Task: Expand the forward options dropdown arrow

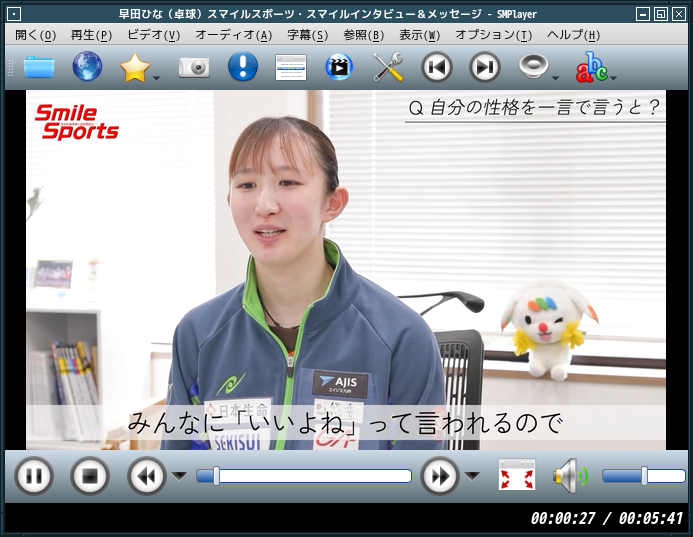Action: click(472, 476)
